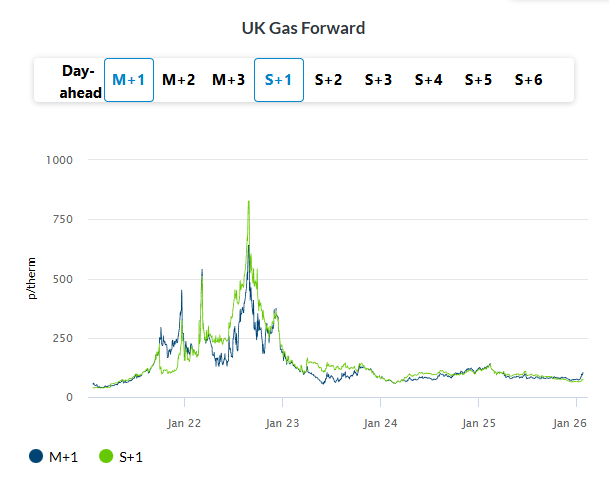609x479 pixels.
Task: Show the M+3 contract series
Action: tap(228, 80)
